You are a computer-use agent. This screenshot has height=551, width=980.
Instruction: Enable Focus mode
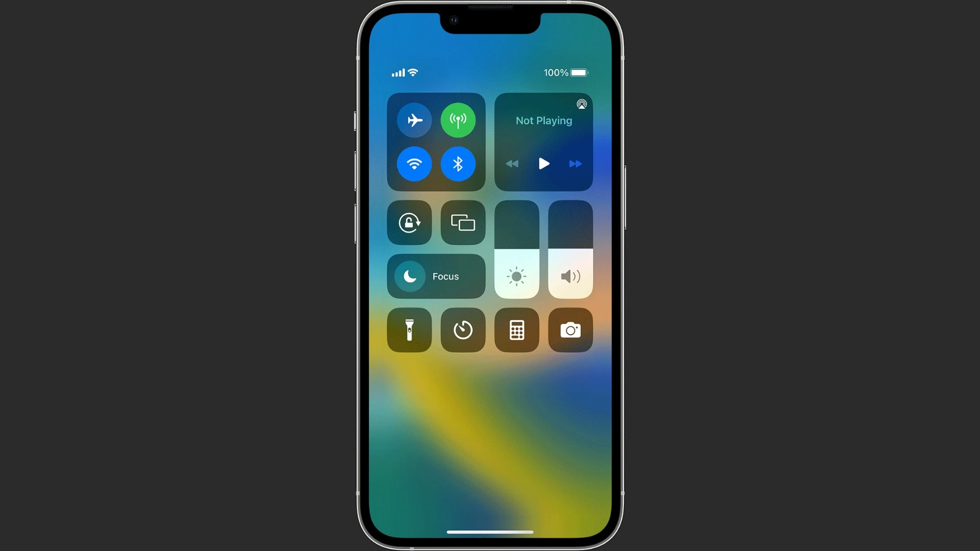436,276
